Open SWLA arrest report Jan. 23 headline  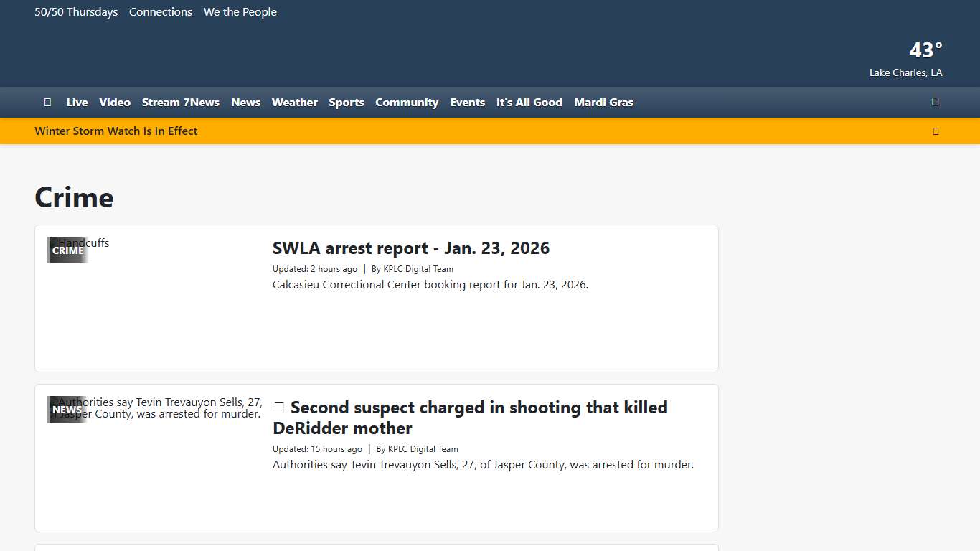pos(411,249)
